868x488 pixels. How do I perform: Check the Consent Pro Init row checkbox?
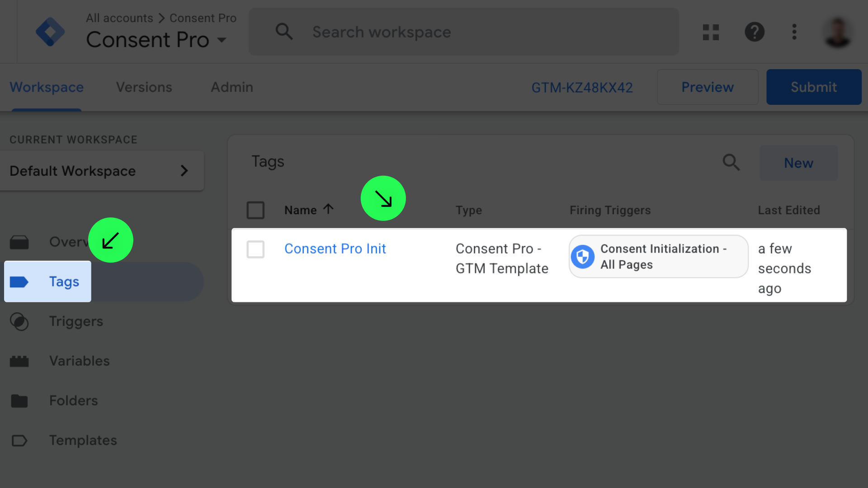pyautogui.click(x=255, y=249)
